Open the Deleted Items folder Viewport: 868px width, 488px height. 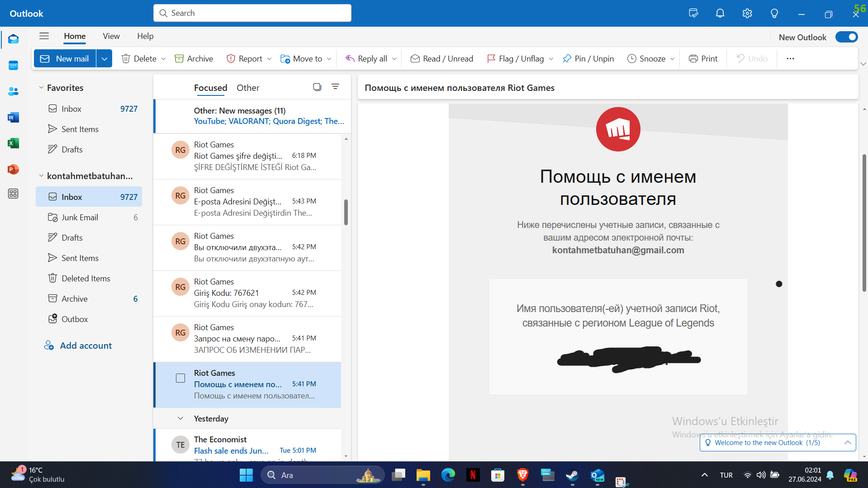(89, 279)
